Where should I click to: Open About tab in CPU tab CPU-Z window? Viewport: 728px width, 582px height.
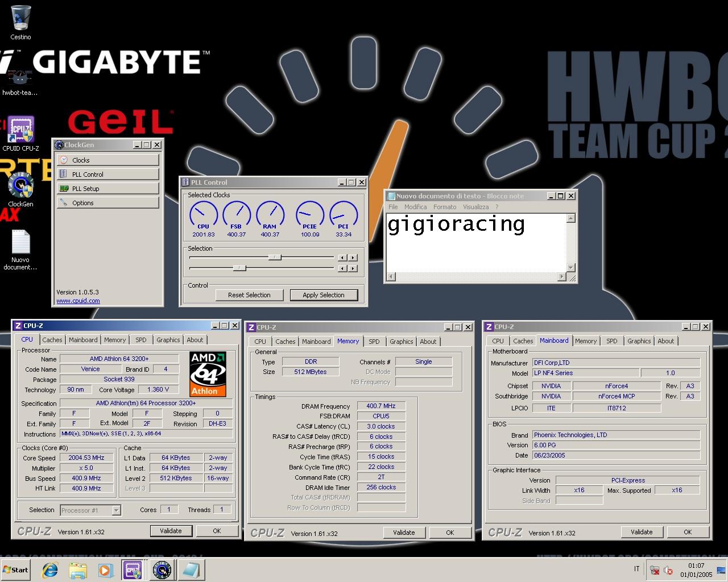click(x=195, y=340)
